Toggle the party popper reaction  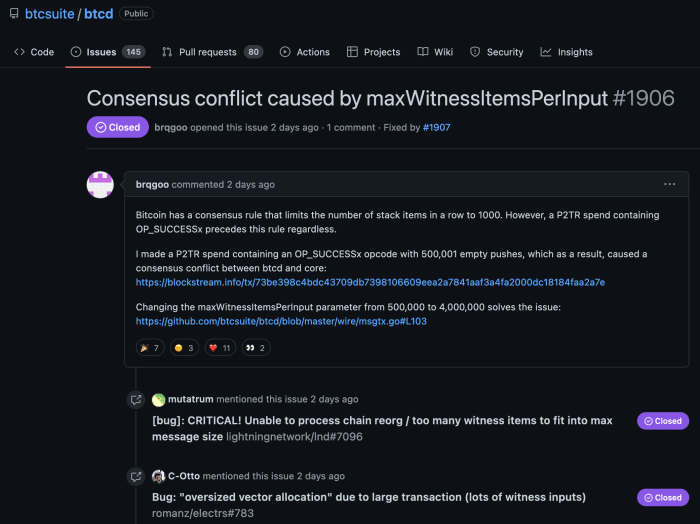point(149,348)
